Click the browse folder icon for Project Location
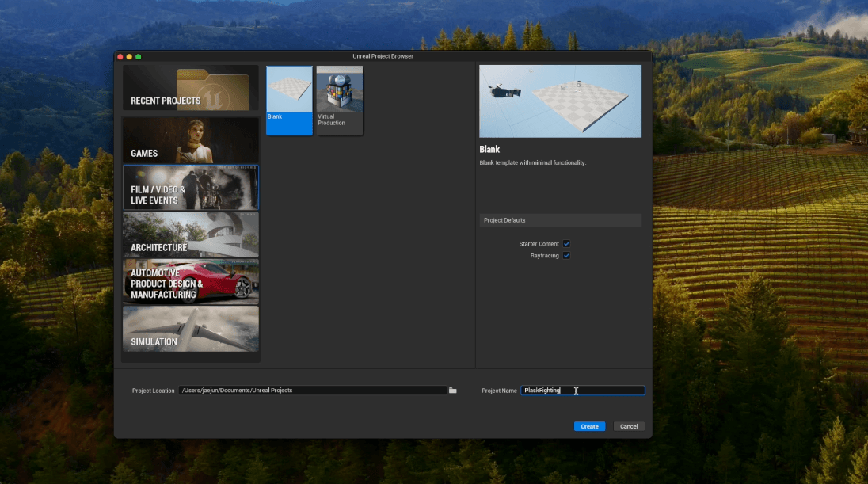The image size is (868, 484). click(x=453, y=391)
